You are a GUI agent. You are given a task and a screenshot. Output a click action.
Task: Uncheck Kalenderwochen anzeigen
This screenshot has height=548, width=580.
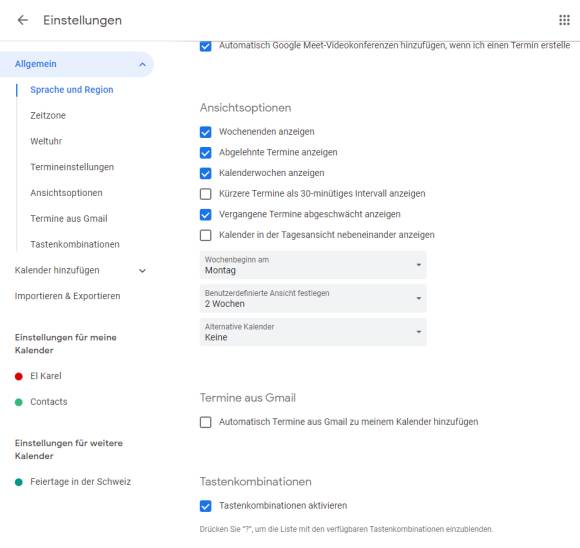205,174
